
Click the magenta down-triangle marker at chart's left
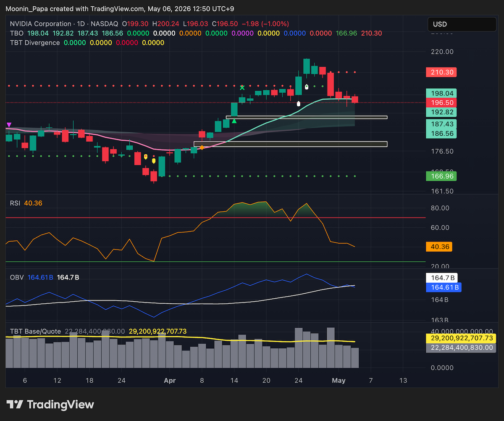9,125
